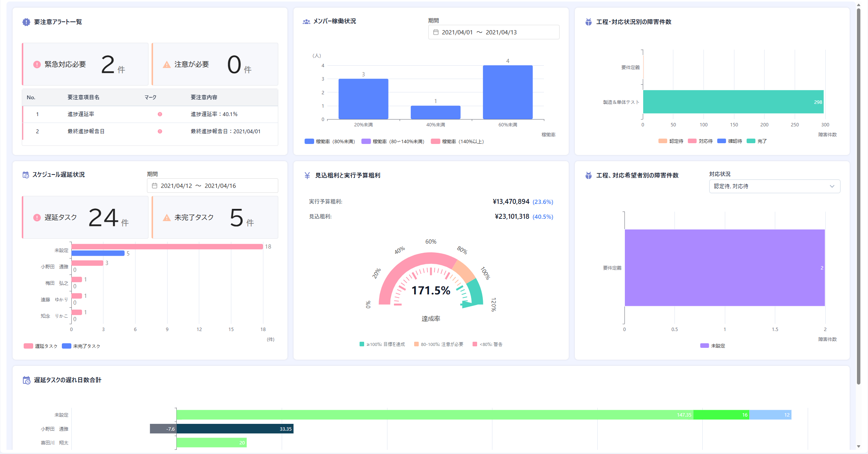Click the purple 未設定 legend swatch
Image resolution: width=868 pixels, height=454 pixels.
coord(704,346)
